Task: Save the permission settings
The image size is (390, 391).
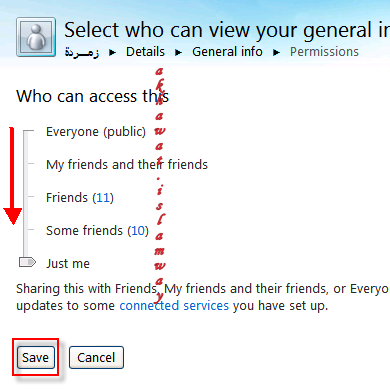Action: [x=36, y=358]
